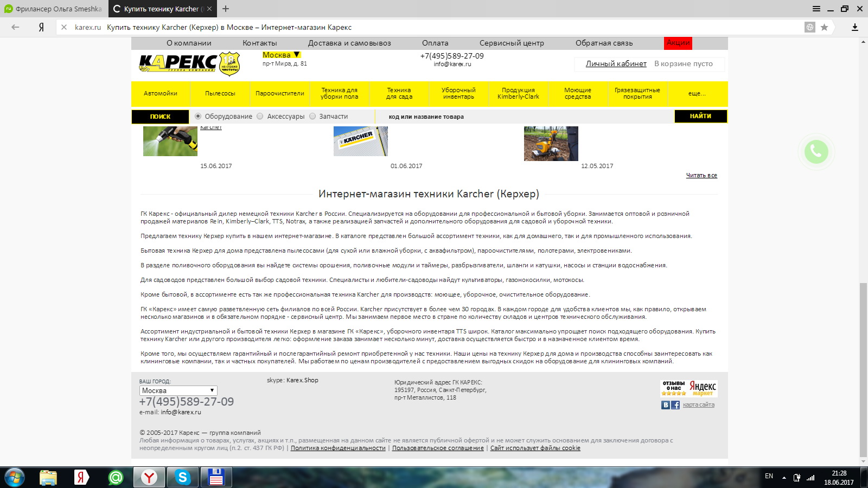The height and width of the screenshot is (488, 868).
Task: Switch to Yandex Browser taskbar icon
Action: 149,477
